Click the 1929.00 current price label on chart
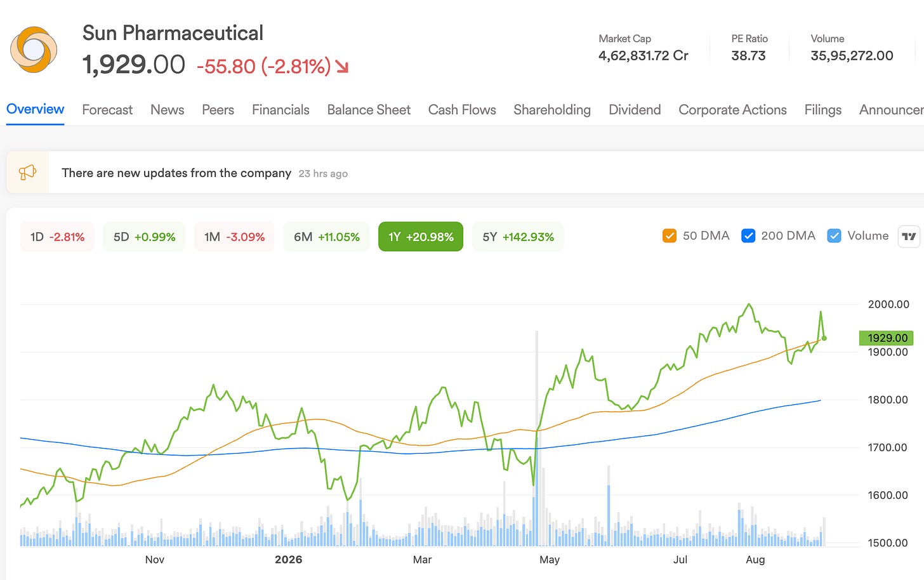This screenshot has height=580, width=924. tap(886, 338)
